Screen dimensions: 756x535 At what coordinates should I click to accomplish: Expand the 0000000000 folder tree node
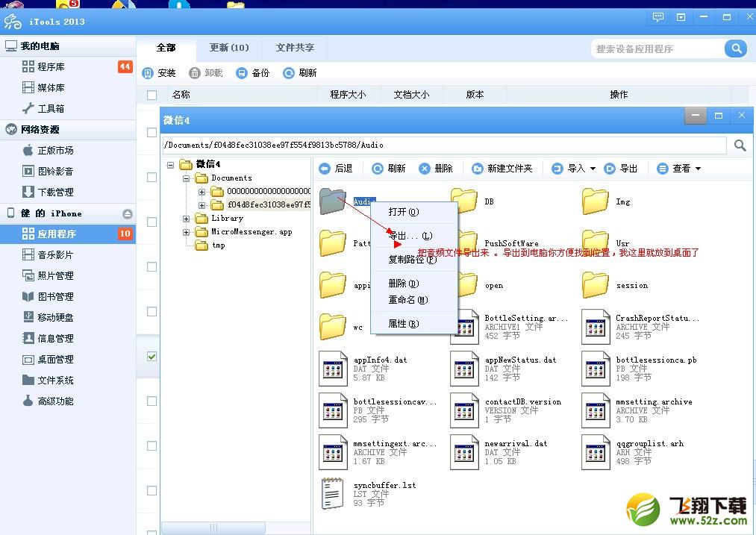click(x=202, y=192)
